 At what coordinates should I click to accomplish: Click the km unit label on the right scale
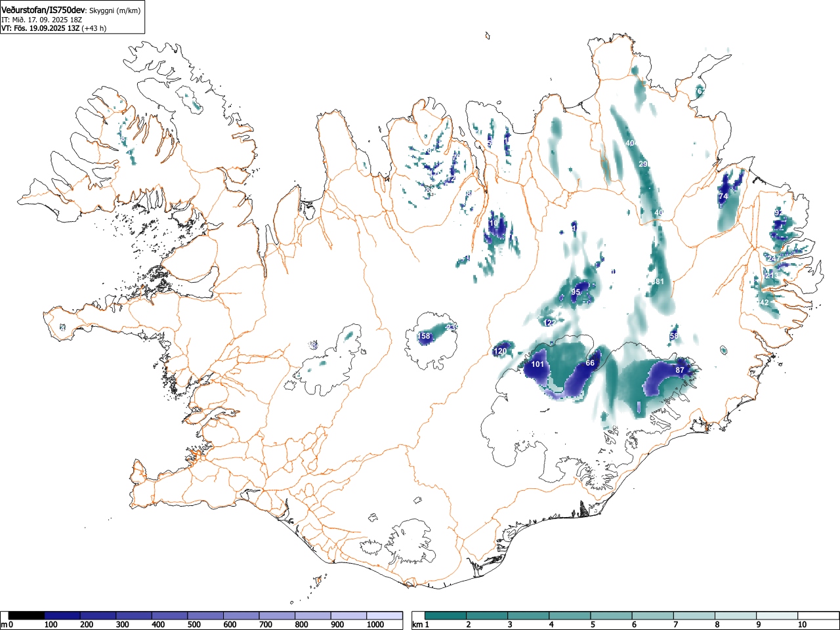point(417,625)
